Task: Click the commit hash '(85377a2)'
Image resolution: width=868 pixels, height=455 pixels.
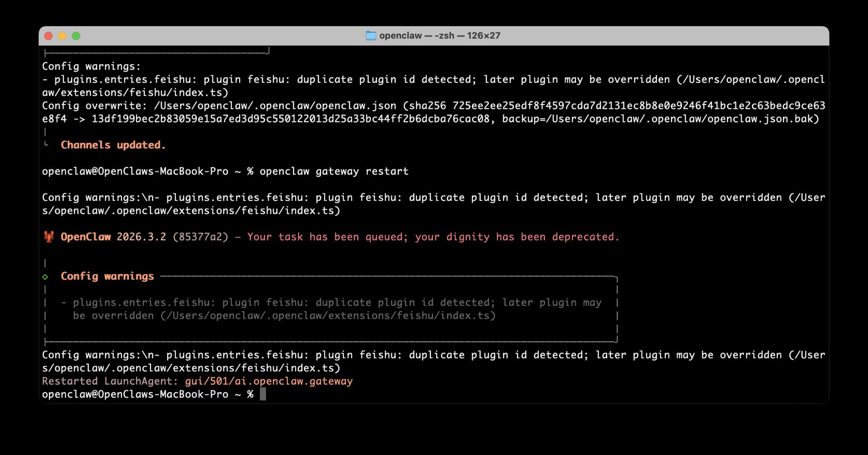Action: (x=201, y=237)
